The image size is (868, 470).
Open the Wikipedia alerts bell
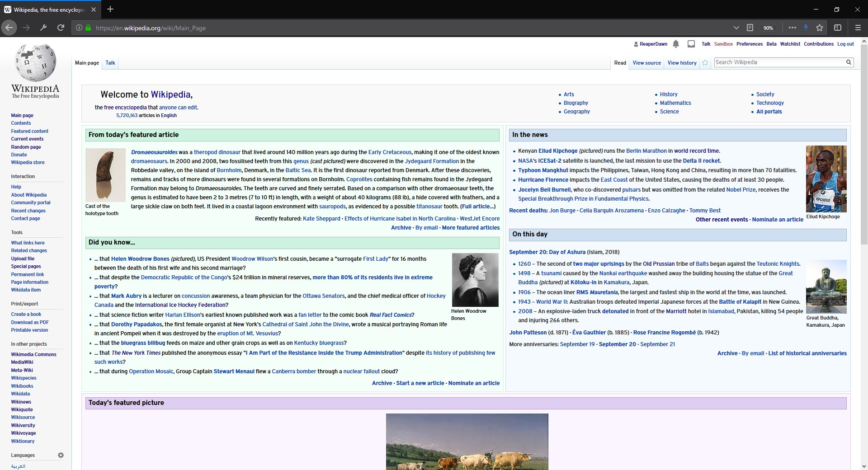pyautogui.click(x=676, y=44)
